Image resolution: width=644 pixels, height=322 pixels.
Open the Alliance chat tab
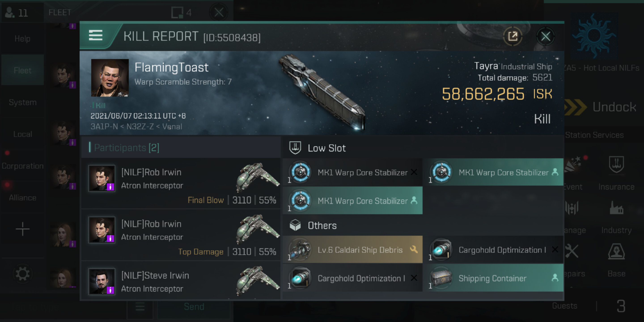point(23,197)
